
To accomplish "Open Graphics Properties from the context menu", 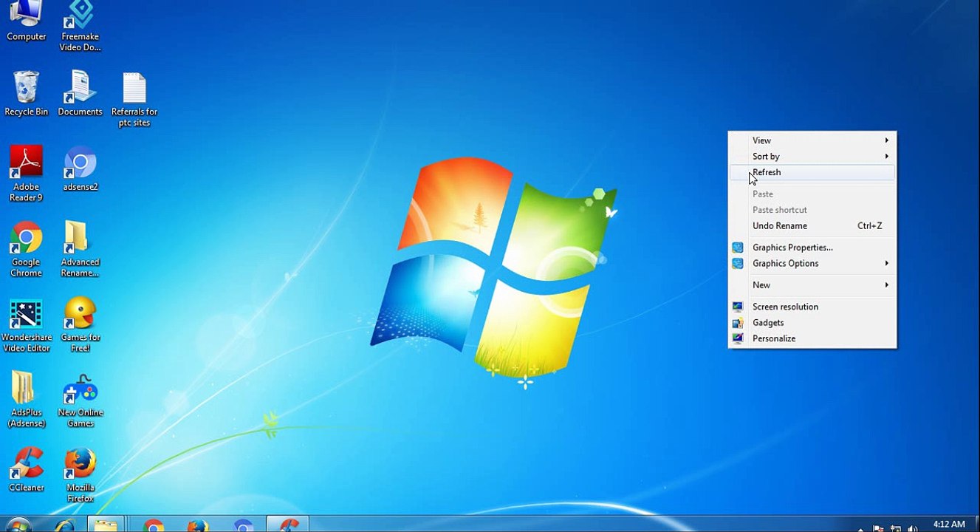I will pyautogui.click(x=812, y=248).
